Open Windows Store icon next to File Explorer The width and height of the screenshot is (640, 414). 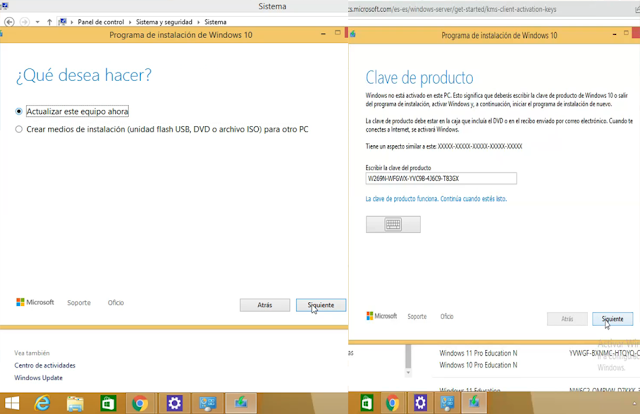108,403
